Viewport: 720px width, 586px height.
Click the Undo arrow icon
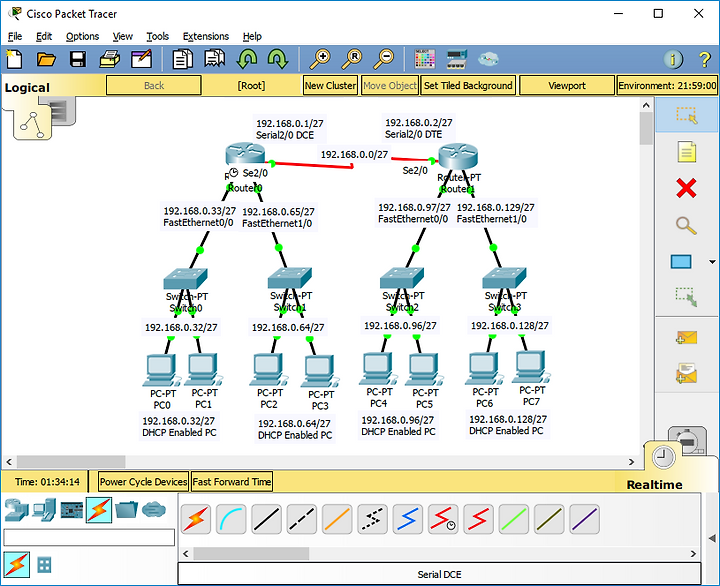247,59
